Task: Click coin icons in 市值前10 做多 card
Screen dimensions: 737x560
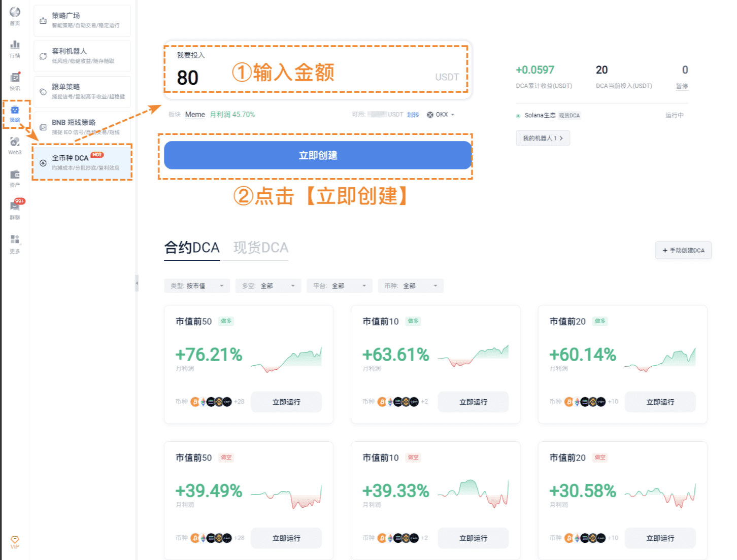Action: click(398, 402)
